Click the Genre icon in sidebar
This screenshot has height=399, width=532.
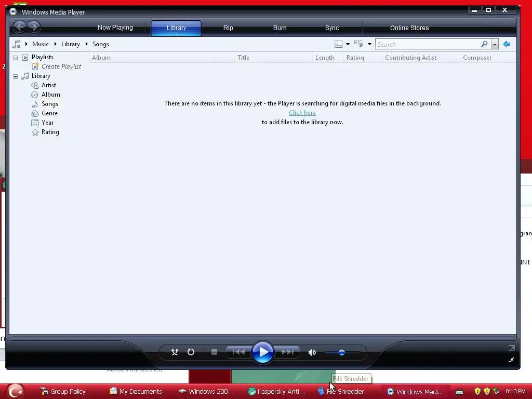point(35,114)
